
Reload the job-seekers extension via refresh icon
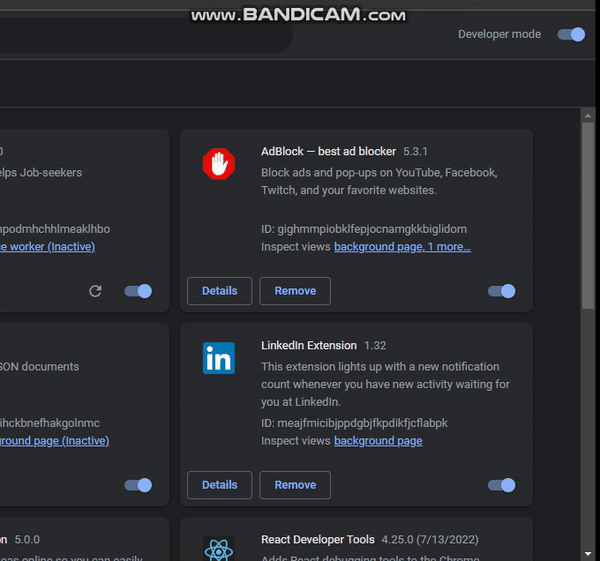95,291
